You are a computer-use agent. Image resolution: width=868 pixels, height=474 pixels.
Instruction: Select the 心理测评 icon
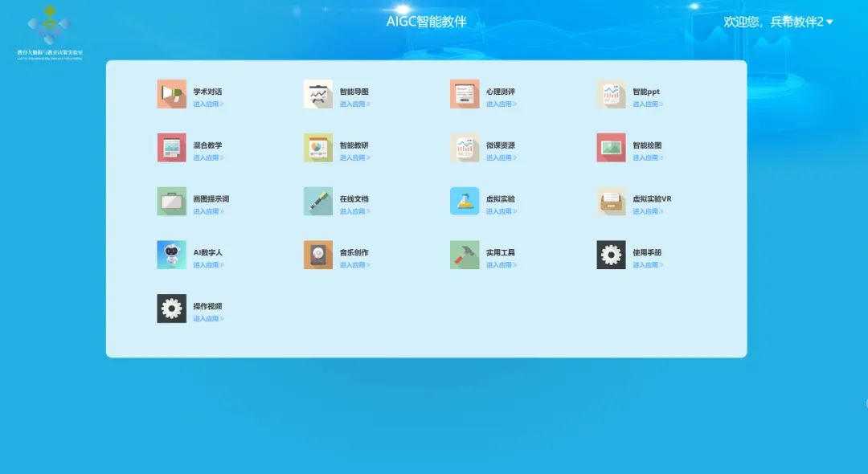[x=465, y=94]
